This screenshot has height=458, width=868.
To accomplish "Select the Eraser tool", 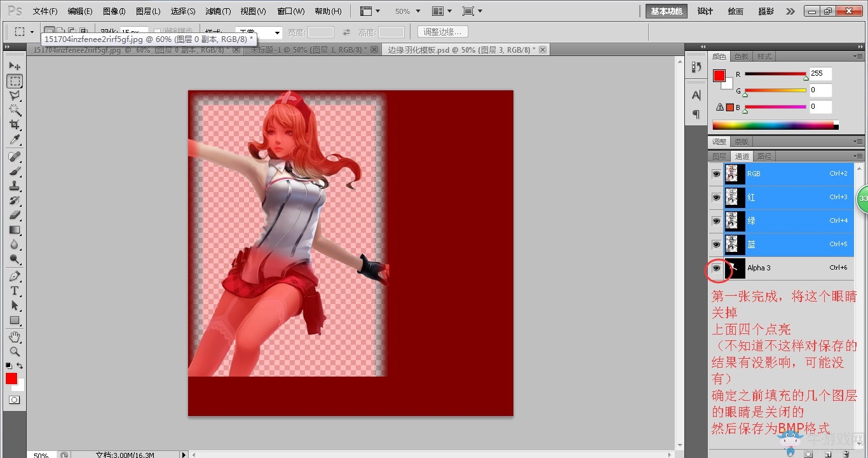I will (15, 215).
